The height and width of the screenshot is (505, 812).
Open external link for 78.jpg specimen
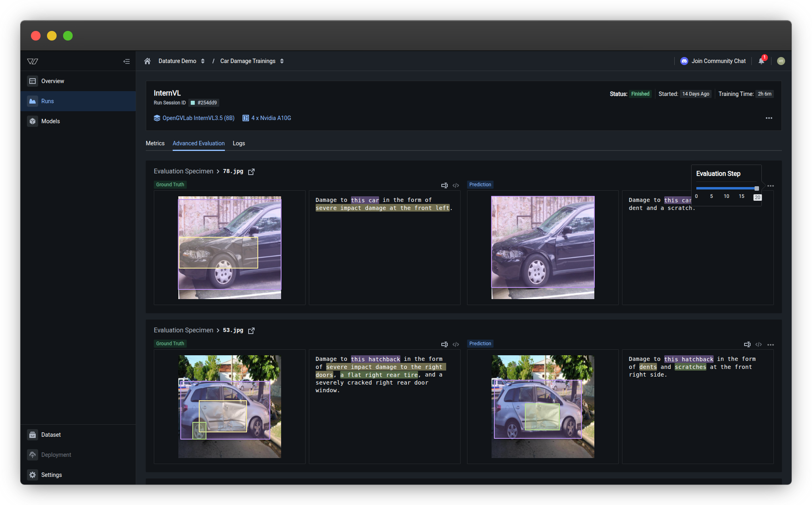(251, 171)
